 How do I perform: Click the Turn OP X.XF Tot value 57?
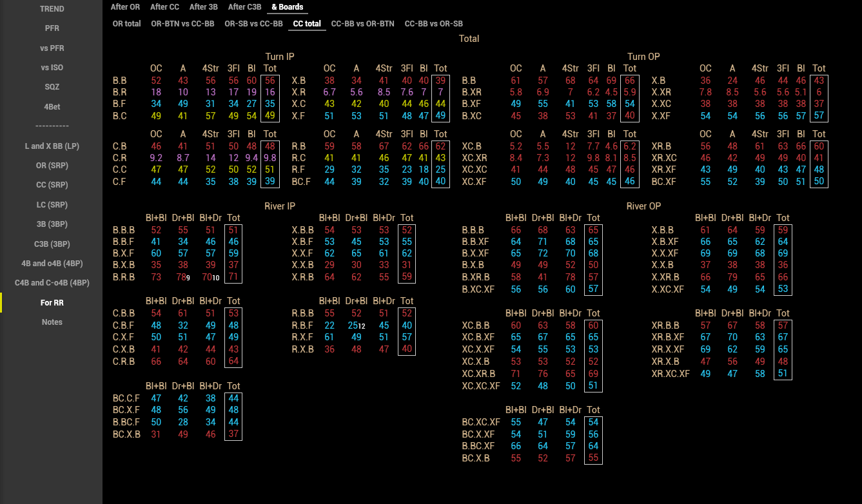pyautogui.click(x=819, y=116)
